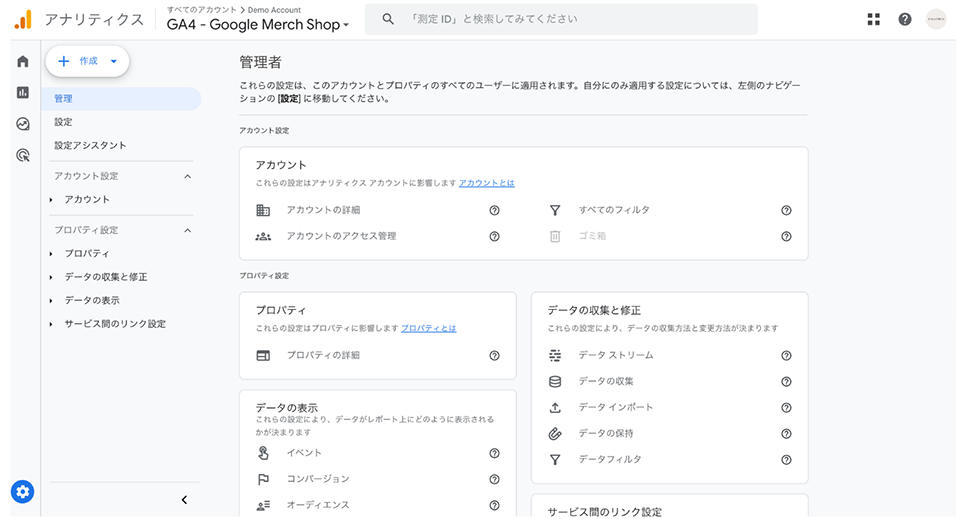The height and width of the screenshot is (519, 960).
Task: Open the データフィルタ settings
Action: pos(610,459)
